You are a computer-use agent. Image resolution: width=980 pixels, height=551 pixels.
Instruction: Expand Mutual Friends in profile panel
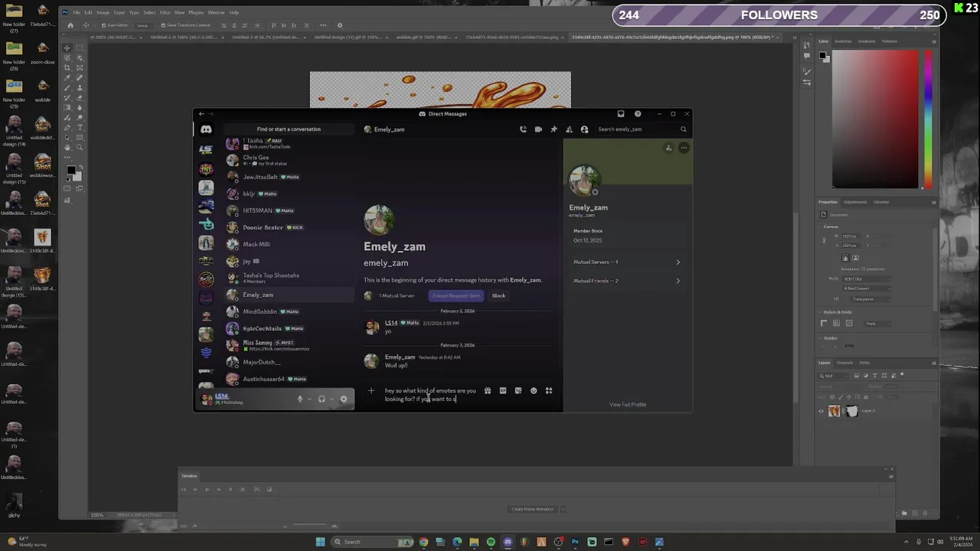tap(626, 281)
